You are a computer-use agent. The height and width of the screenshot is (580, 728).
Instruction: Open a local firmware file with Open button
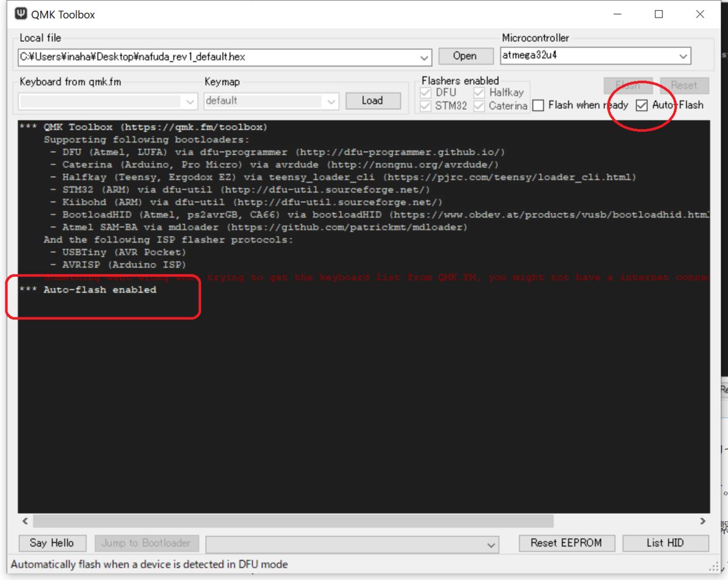click(x=465, y=56)
